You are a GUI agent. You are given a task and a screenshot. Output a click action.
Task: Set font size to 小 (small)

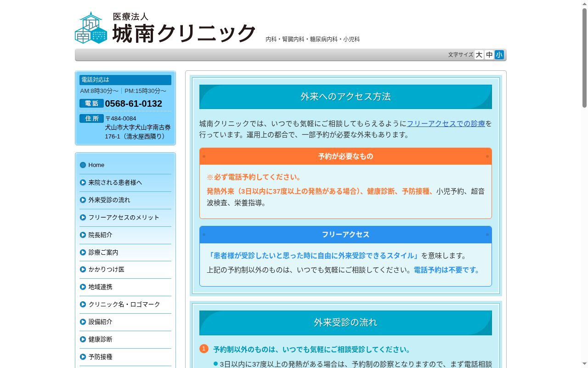tap(499, 55)
